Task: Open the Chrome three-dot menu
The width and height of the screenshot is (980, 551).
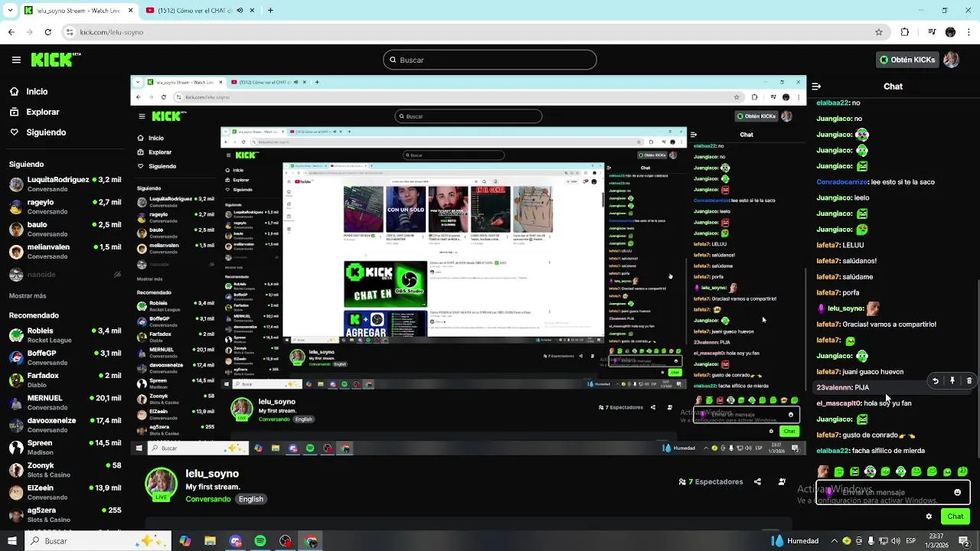Action: (969, 32)
